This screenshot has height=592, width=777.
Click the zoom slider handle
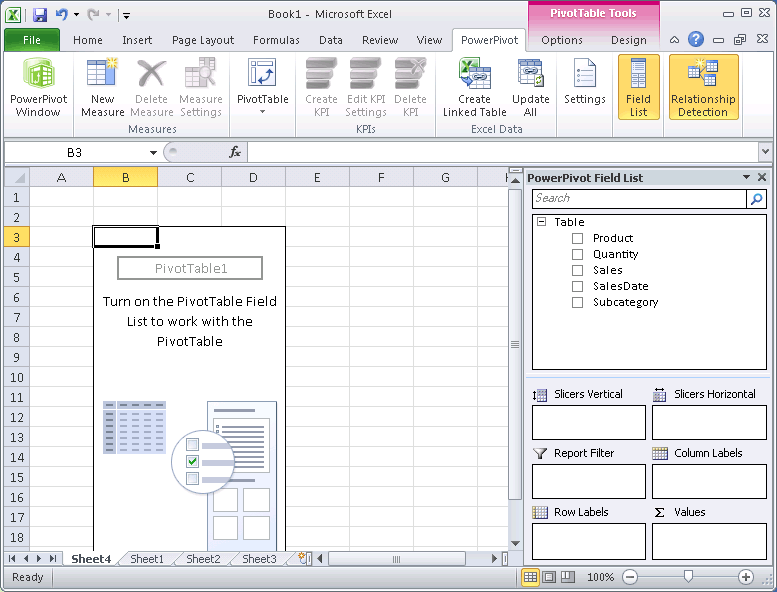click(688, 576)
